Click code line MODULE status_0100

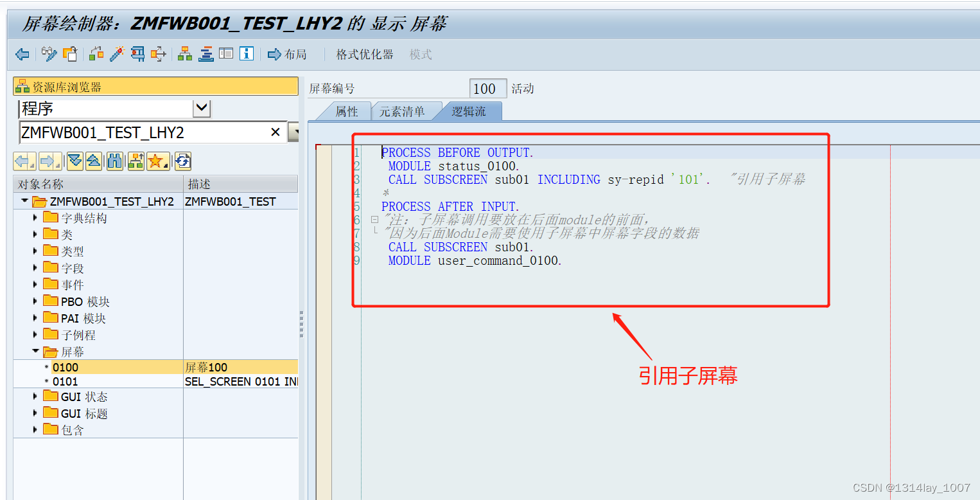coord(453,166)
